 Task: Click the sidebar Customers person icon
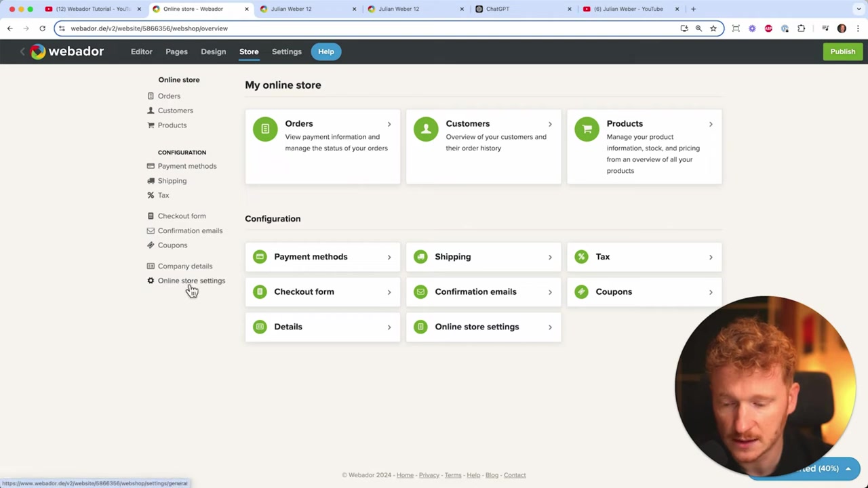pyautogui.click(x=151, y=110)
